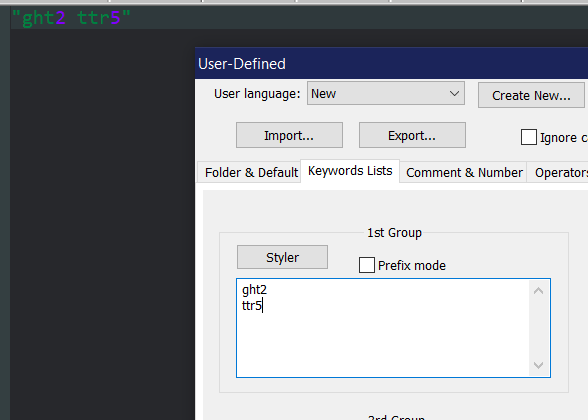Click the Create New... button

click(531, 95)
